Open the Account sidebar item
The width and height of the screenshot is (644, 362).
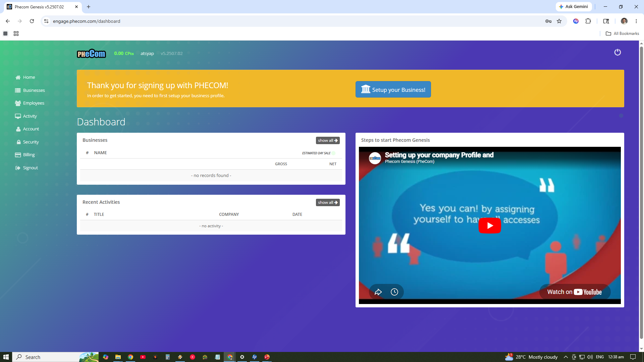point(28,129)
